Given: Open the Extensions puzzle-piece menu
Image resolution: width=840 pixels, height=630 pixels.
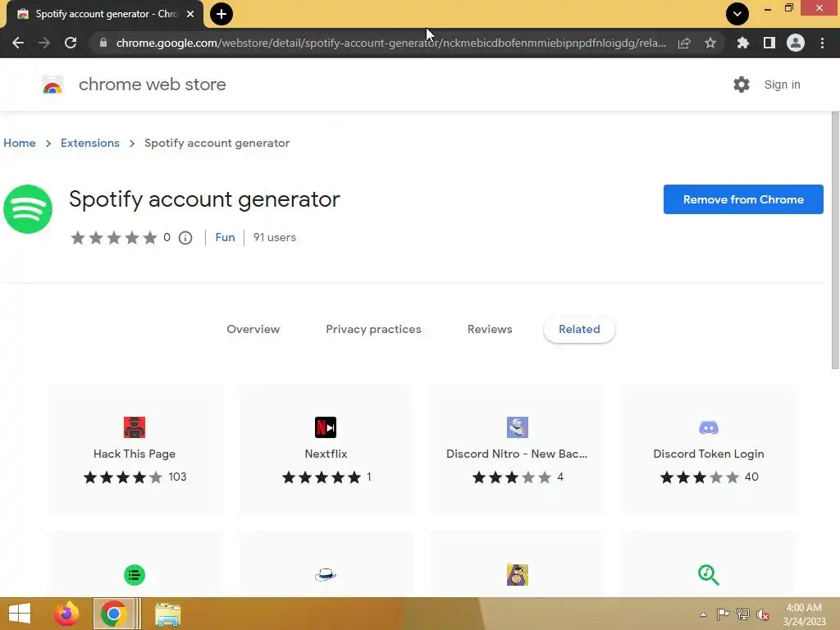Looking at the screenshot, I should [x=742, y=43].
